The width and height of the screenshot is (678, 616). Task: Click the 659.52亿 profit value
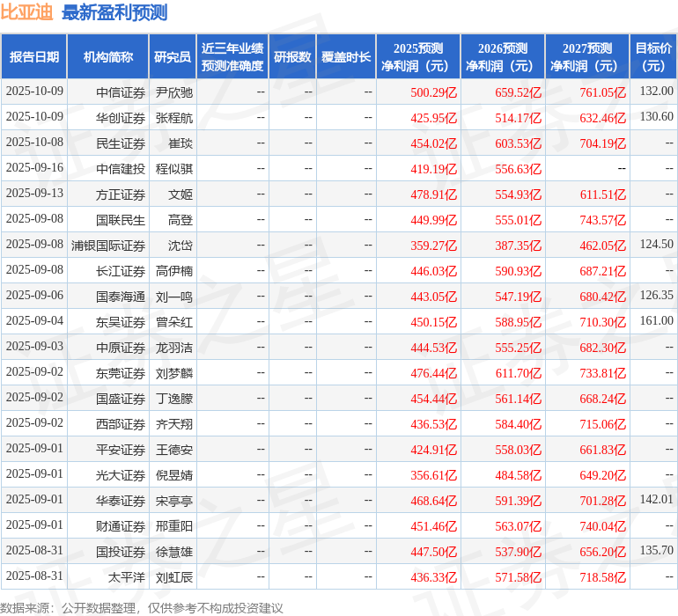[518, 92]
